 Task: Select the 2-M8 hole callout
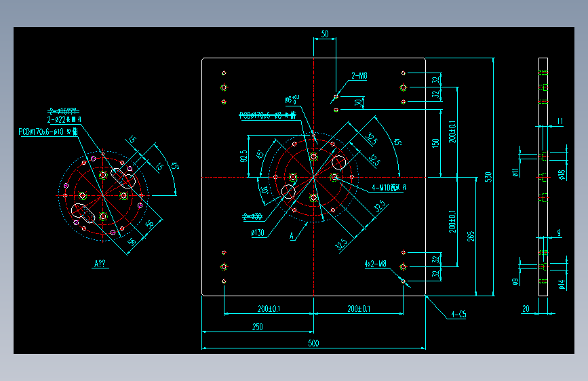pos(359,76)
